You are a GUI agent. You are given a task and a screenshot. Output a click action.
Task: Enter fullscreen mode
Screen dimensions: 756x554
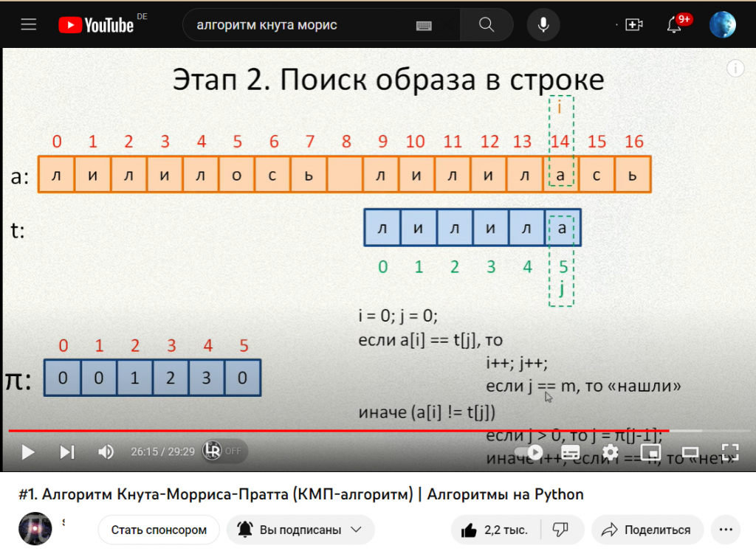730,452
